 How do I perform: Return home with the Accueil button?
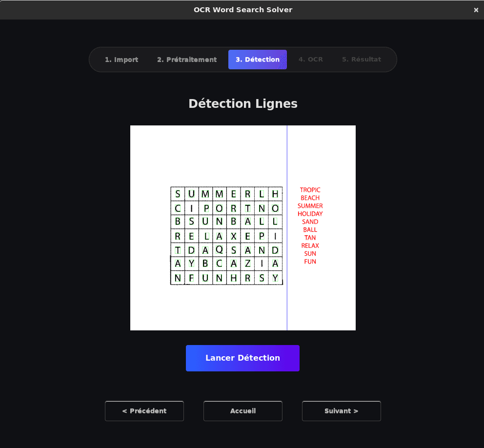click(x=243, y=411)
